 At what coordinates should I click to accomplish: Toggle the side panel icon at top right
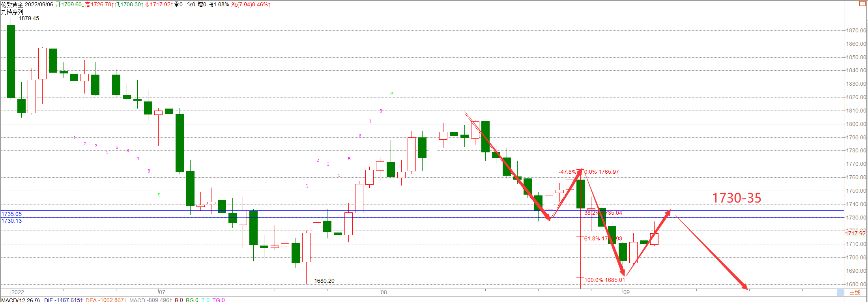[862, 4]
